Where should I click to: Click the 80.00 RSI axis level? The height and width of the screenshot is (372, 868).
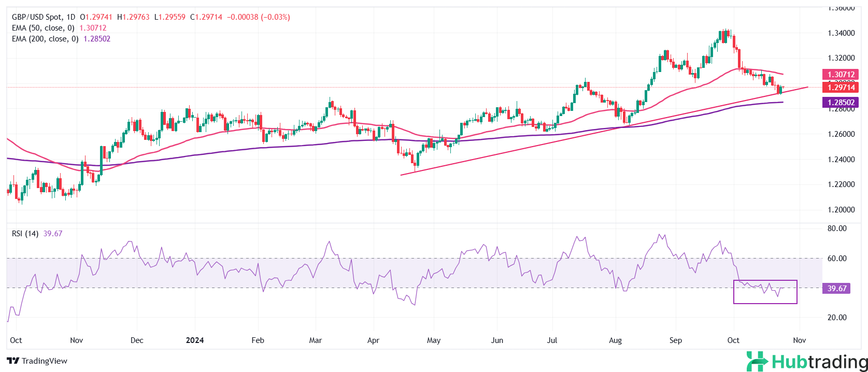pos(837,228)
